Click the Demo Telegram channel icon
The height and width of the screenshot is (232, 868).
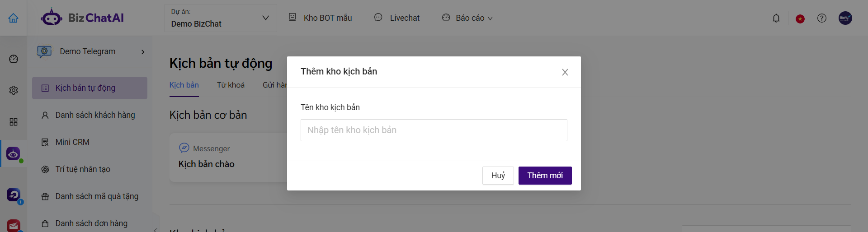coord(44,51)
